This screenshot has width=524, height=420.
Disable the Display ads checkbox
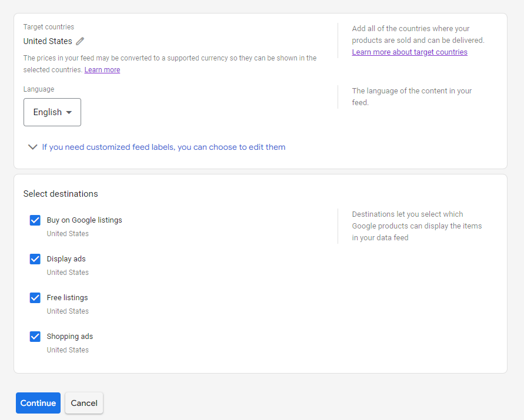coord(35,259)
